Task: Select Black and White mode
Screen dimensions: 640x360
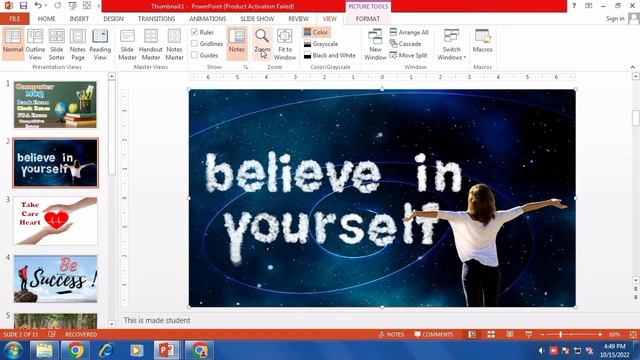Action: click(330, 55)
